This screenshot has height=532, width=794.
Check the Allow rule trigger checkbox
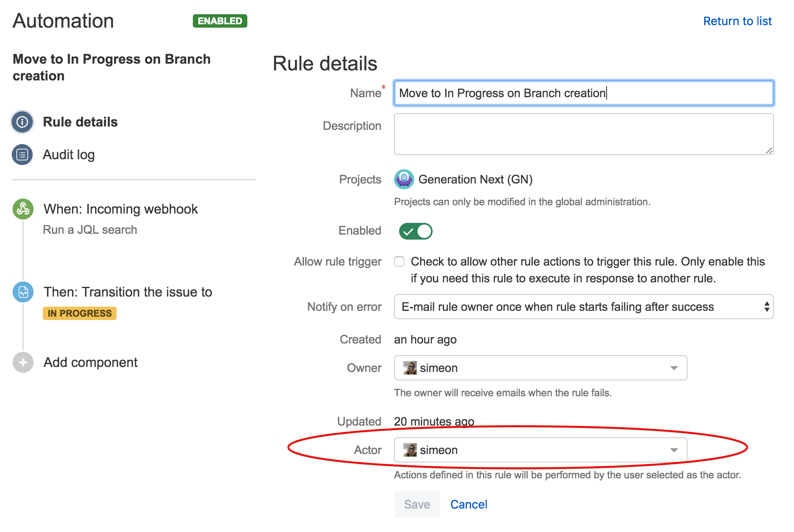399,261
